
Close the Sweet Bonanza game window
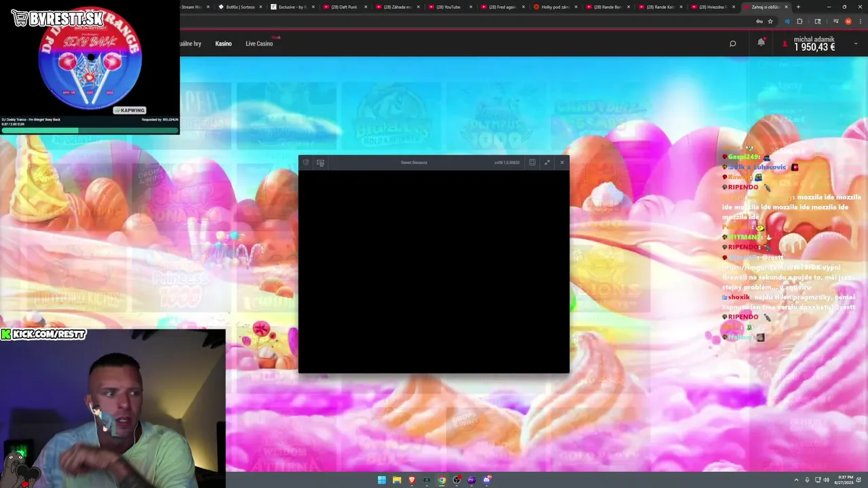pyautogui.click(x=561, y=163)
